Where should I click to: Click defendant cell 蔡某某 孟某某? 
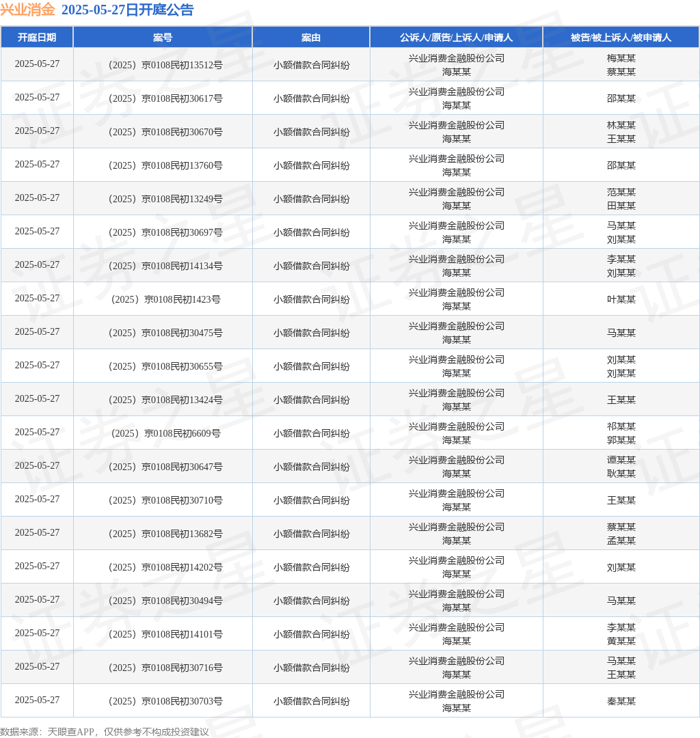coord(621,533)
